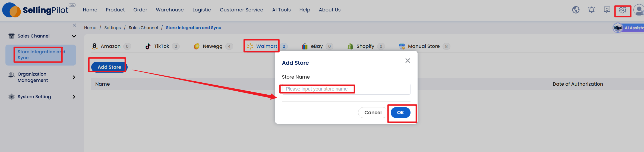Image resolution: width=644 pixels, height=152 pixels.
Task: Open the settings gear icon
Action: point(623,10)
